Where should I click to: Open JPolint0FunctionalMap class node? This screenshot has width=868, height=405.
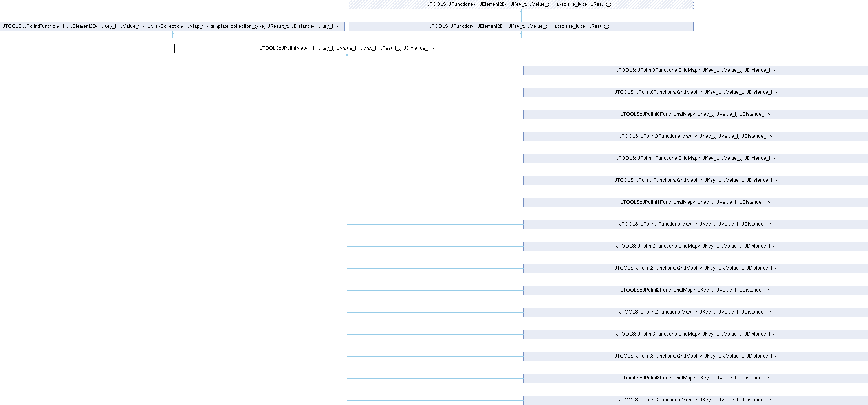click(x=695, y=115)
